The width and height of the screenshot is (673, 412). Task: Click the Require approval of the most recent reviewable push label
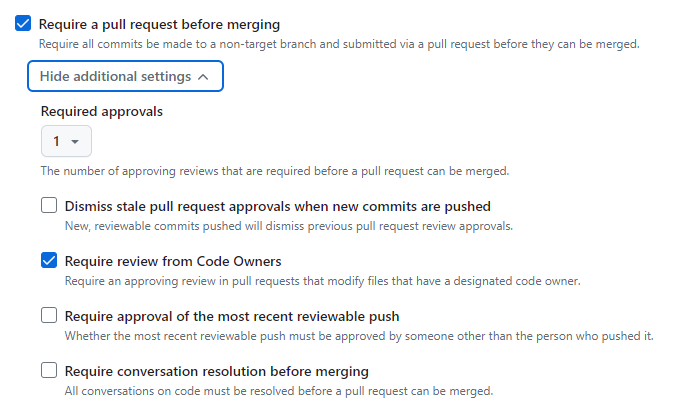[x=232, y=317]
